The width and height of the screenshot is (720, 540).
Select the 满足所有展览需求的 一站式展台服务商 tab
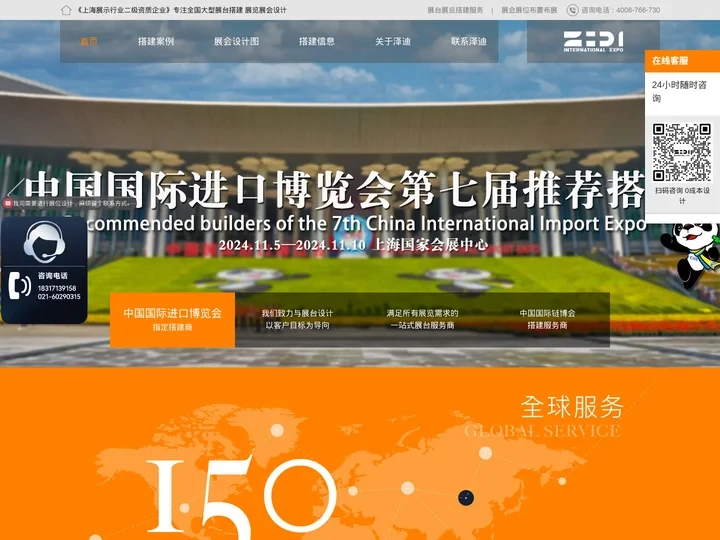(422, 319)
